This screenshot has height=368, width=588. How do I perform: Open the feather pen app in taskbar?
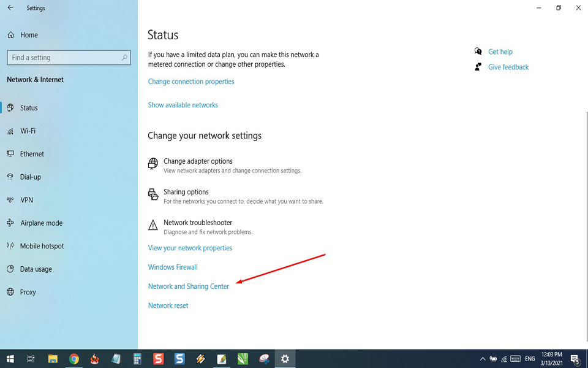click(222, 359)
